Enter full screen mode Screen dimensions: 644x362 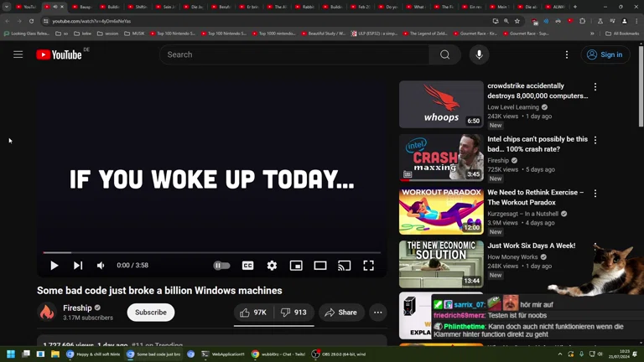pos(368,266)
